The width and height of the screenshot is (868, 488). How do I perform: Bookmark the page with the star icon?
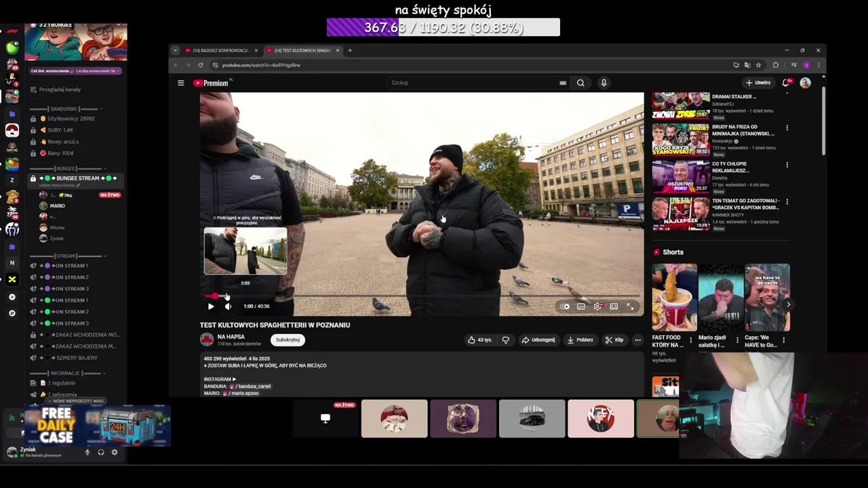click(x=758, y=65)
